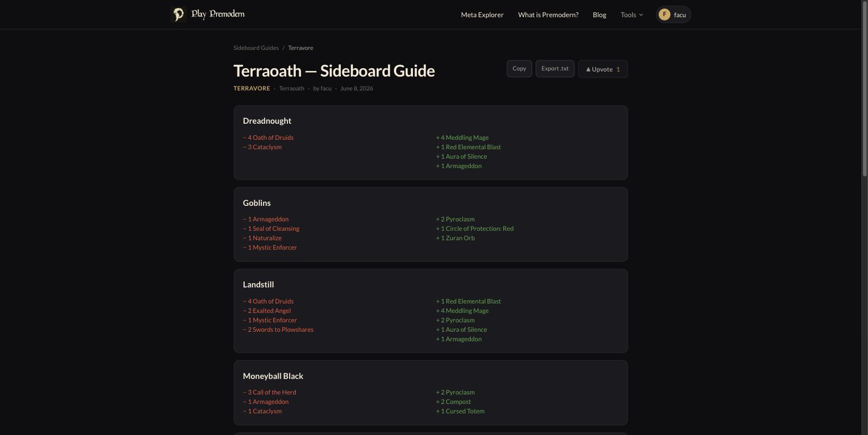Click the facu user avatar circle

point(664,15)
